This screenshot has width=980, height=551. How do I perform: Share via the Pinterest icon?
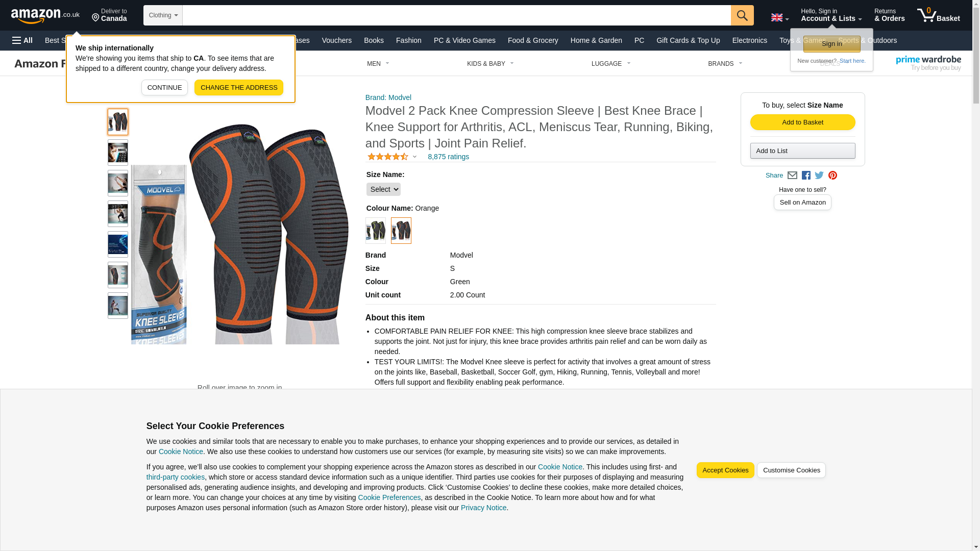click(x=832, y=176)
